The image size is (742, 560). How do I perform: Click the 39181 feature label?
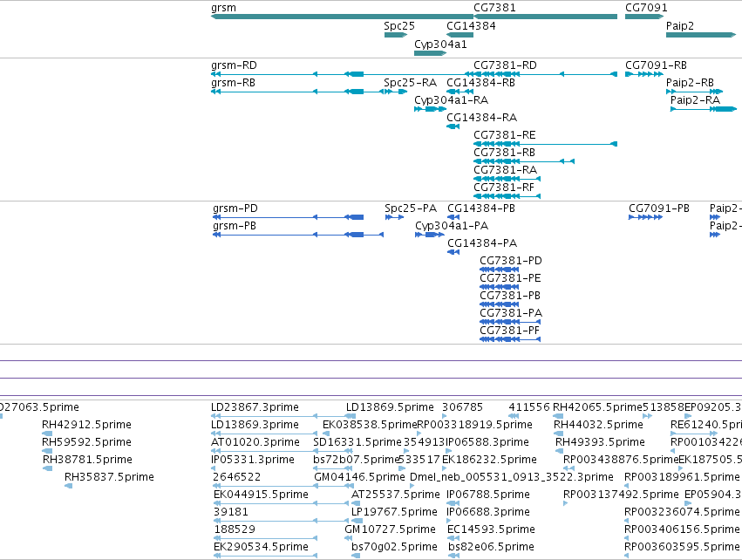pos(231,512)
